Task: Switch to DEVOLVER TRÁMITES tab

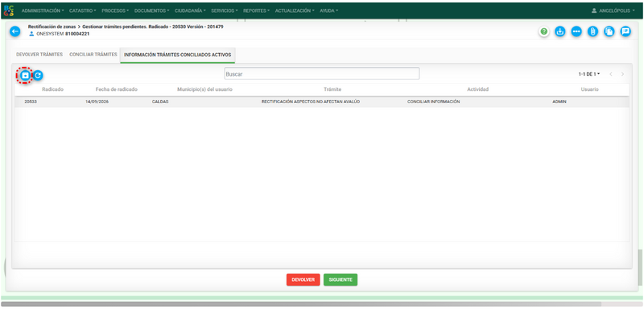Action: 39,54
